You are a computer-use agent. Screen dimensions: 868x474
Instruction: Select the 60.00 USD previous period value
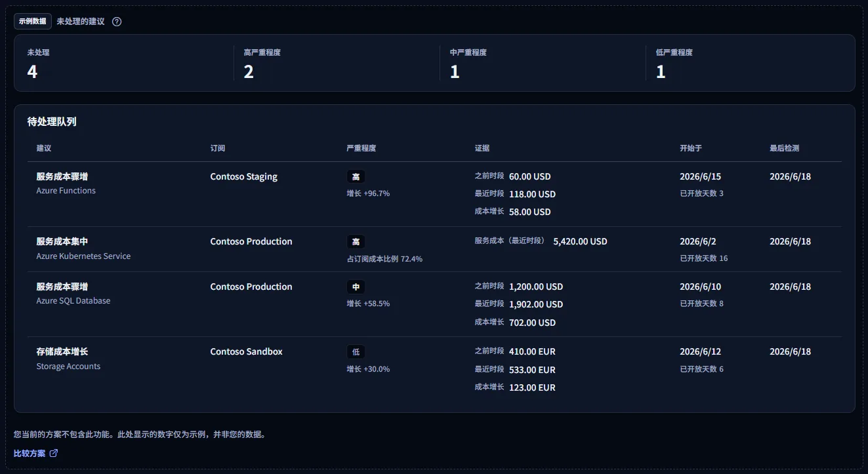pyautogui.click(x=530, y=176)
